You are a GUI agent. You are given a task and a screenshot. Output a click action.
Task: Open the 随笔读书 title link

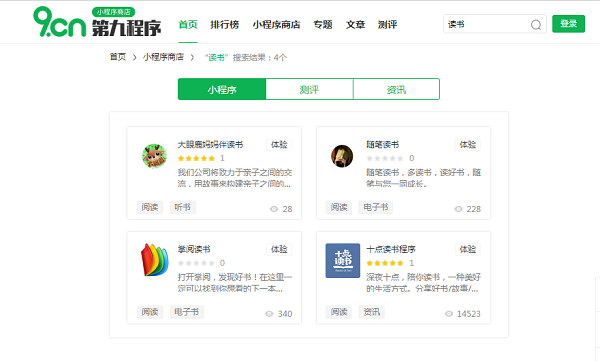click(x=383, y=145)
